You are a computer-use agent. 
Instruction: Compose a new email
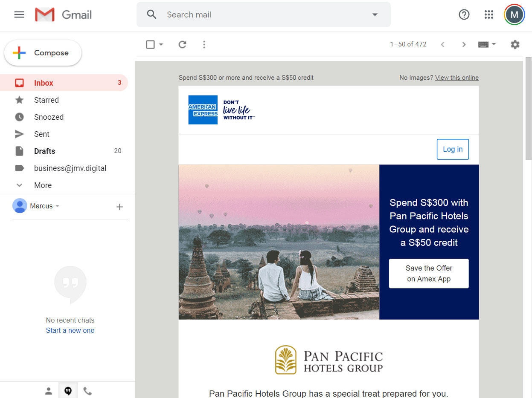tap(43, 53)
